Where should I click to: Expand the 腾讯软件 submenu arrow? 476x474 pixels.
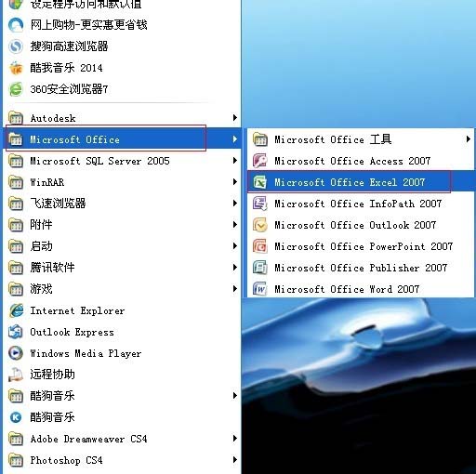coord(235,268)
